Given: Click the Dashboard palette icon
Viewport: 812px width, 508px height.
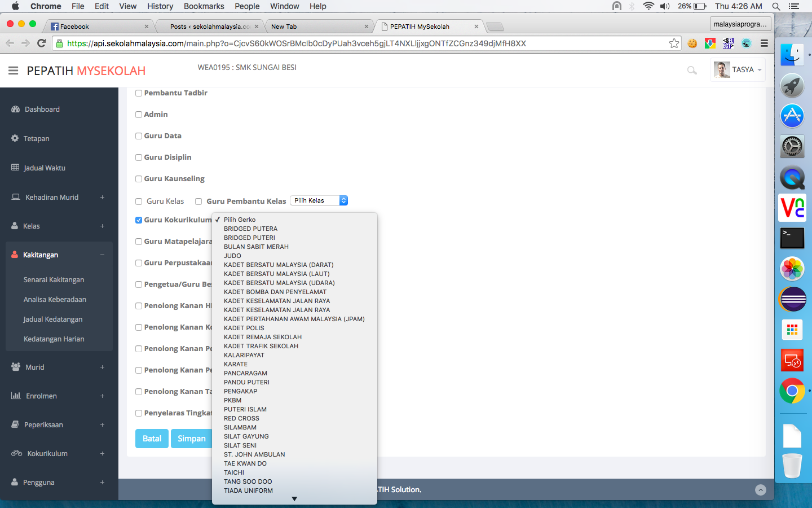Looking at the screenshot, I should point(16,109).
